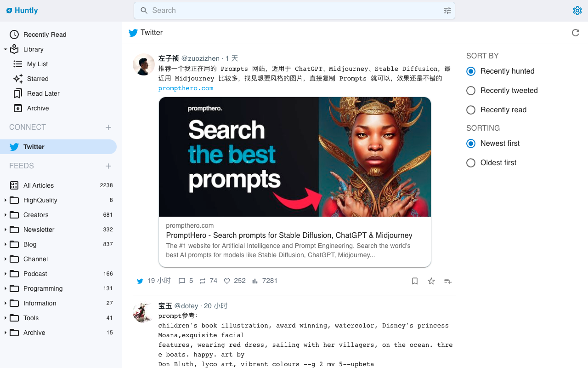The height and width of the screenshot is (368, 588).
Task: Click the Huntly logo in the header
Action: tap(22, 11)
